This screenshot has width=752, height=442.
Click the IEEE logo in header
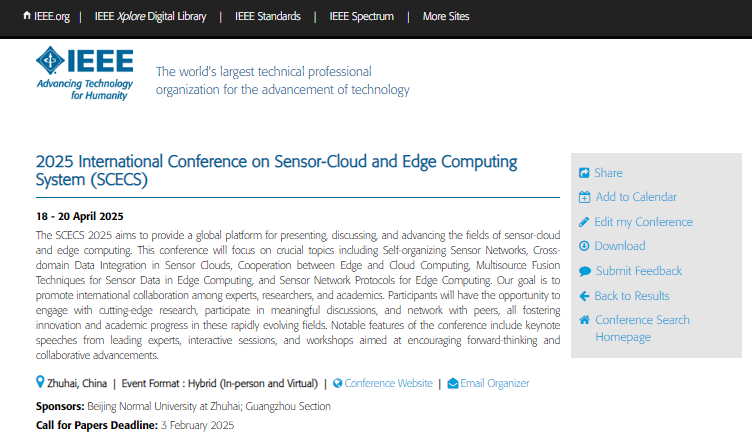84,73
